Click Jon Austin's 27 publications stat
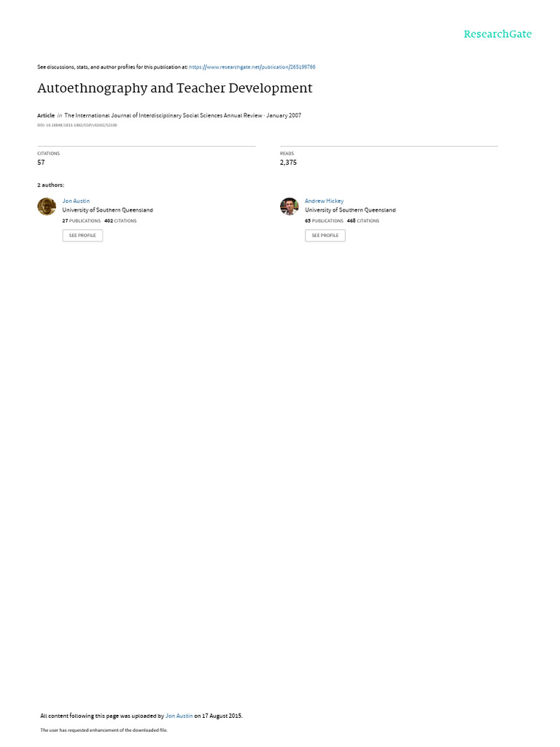Viewport: 560px width, 747px height. 82,221
